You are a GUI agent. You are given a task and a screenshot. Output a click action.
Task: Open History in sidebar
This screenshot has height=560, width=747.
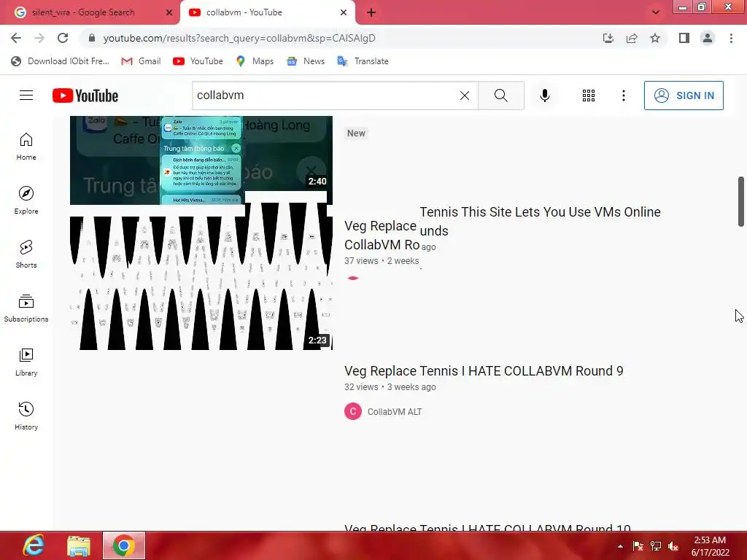click(26, 416)
